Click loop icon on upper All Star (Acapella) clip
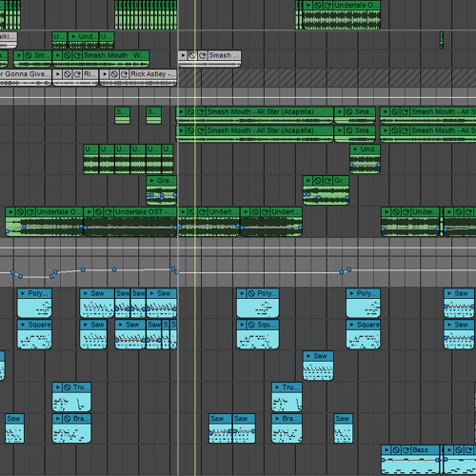Screen dimensions: 476x476 point(201,111)
